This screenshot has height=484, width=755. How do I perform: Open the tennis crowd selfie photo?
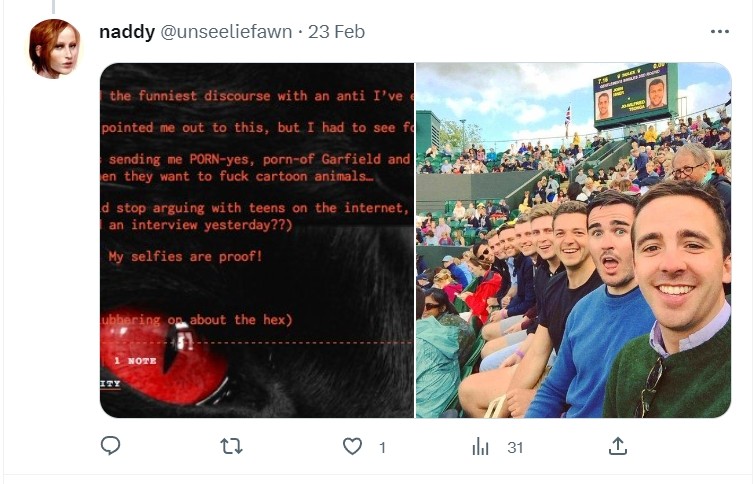[x=573, y=240]
